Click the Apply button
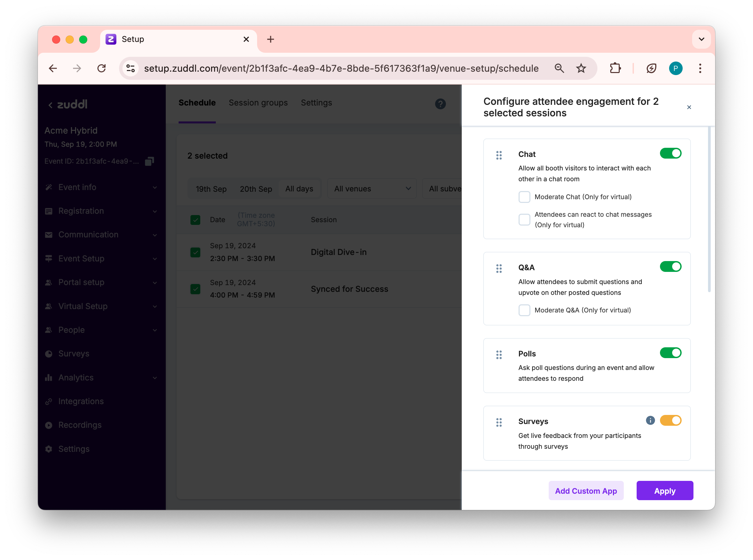 664,491
